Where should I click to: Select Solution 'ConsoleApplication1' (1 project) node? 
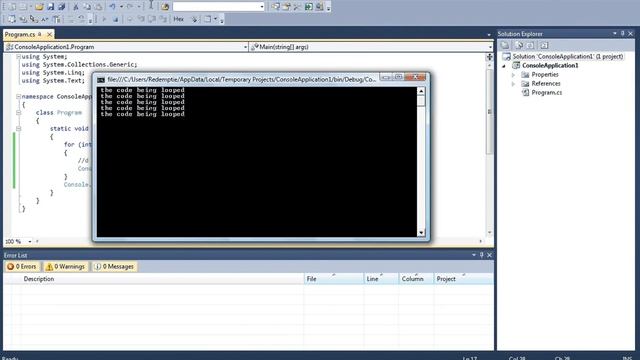tap(567, 56)
